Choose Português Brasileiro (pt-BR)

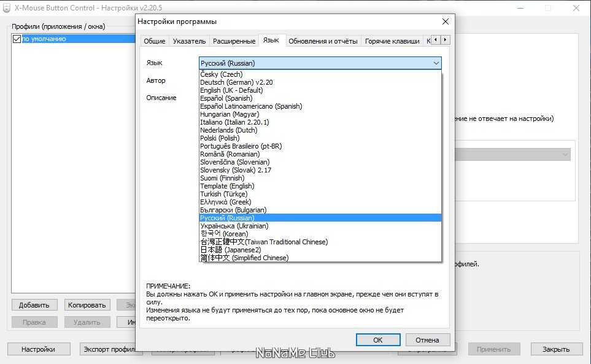click(x=320, y=146)
